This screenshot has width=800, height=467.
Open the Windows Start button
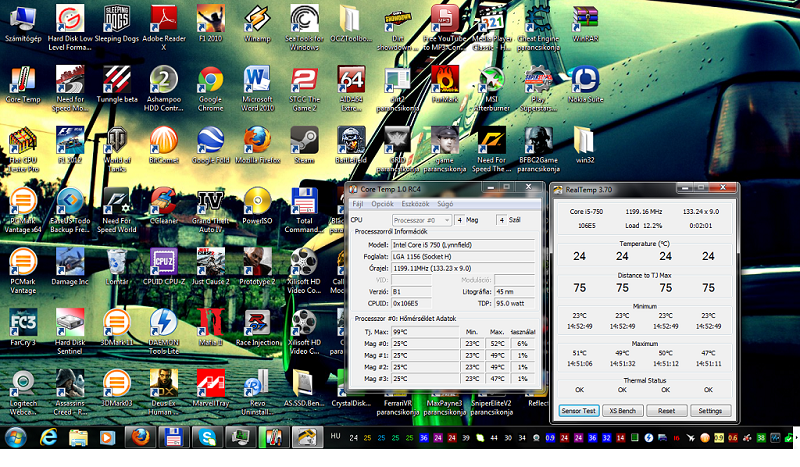(x=16, y=437)
